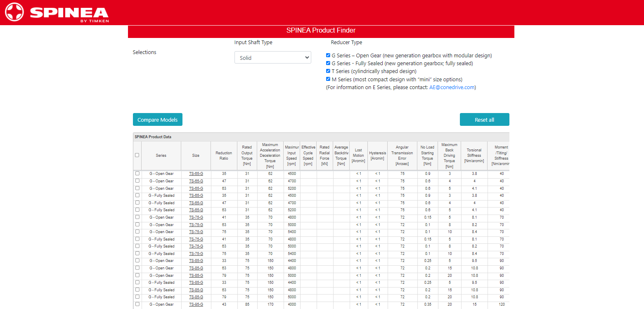Image resolution: width=644 pixels, height=309 pixels.
Task: Click the Rated Output Torque column header
Action: 247,156
